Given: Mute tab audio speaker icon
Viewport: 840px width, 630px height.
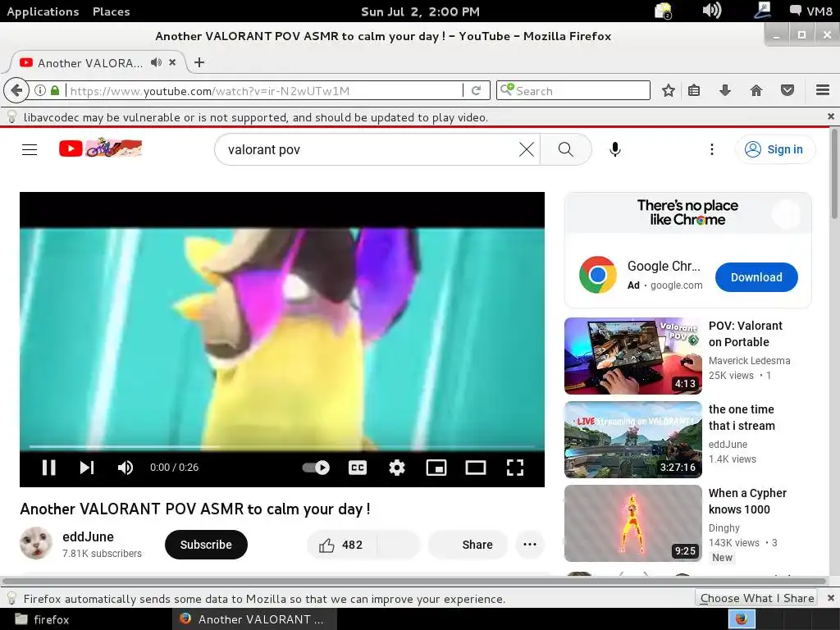Looking at the screenshot, I should (156, 62).
